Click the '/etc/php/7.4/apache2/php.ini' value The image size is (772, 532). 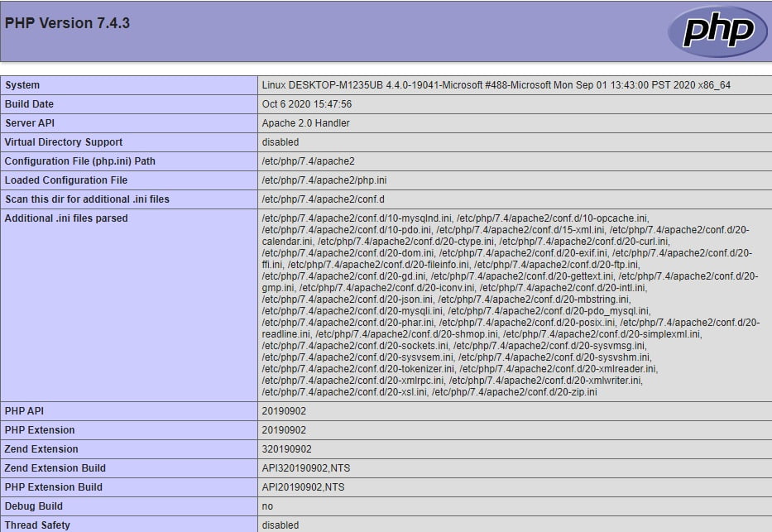point(324,180)
